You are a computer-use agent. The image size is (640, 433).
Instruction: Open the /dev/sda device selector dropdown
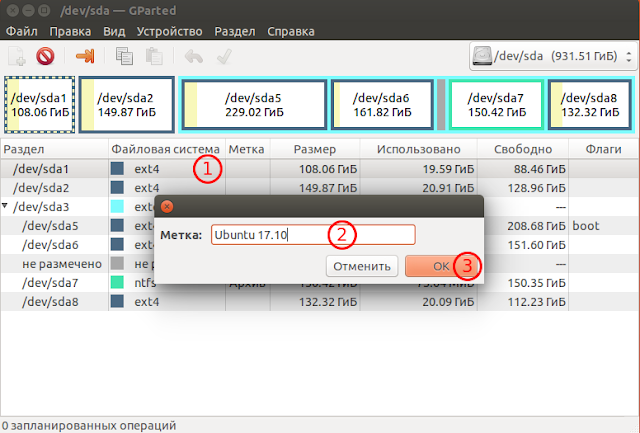click(x=553, y=56)
